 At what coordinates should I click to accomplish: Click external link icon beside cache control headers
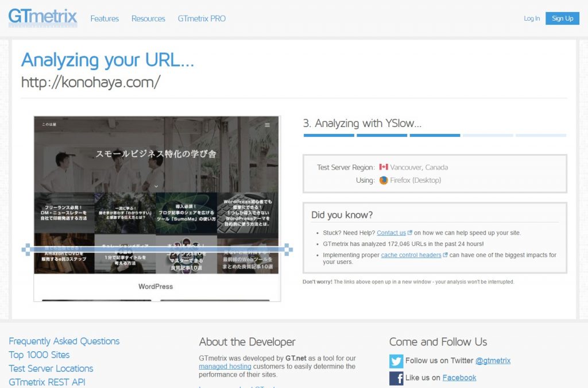[446, 255]
